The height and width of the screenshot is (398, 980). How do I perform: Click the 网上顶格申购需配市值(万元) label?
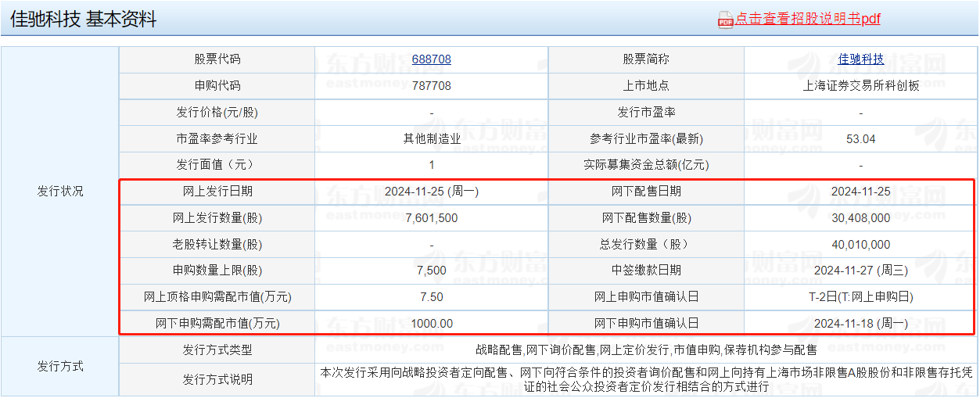pos(217,297)
